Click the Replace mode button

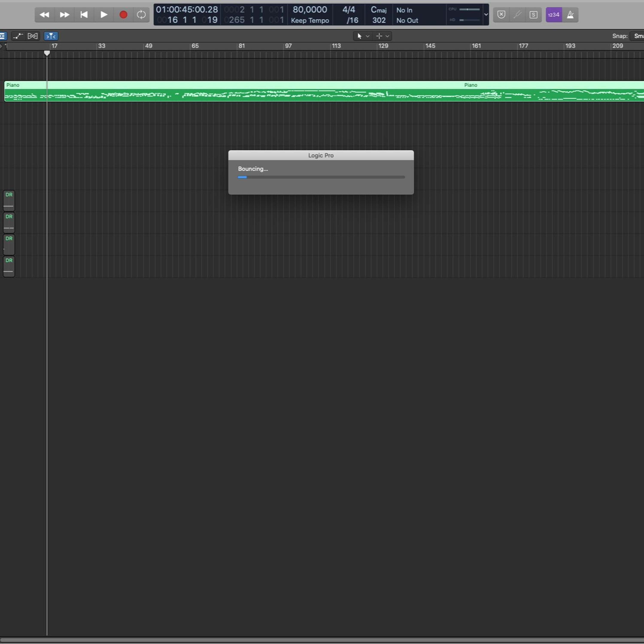[501, 15]
